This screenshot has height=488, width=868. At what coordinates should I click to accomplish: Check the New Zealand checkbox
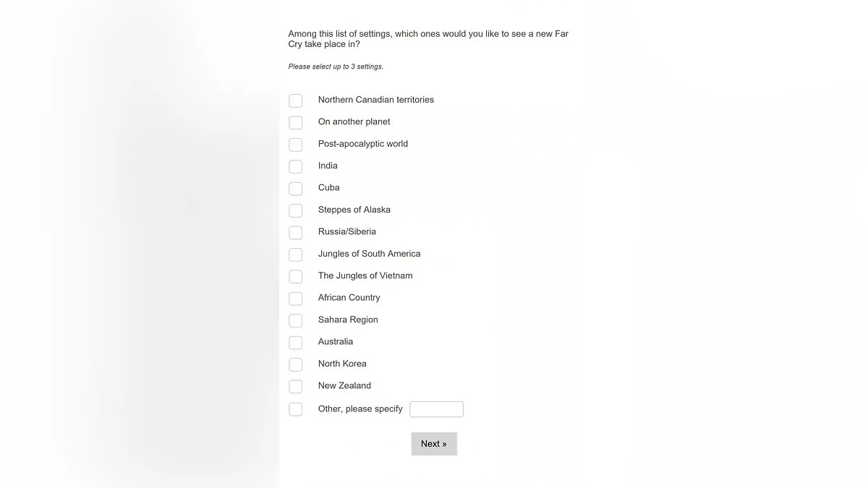(295, 386)
